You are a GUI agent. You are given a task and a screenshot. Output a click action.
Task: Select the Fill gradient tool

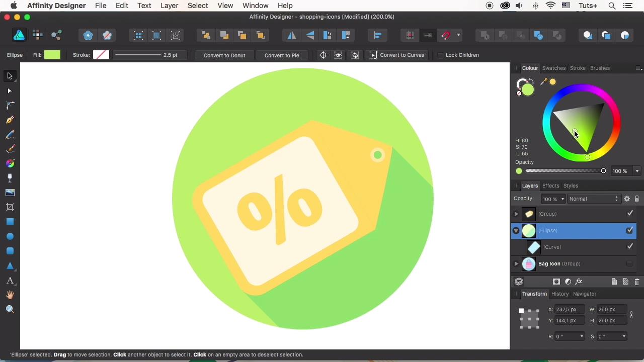click(10, 163)
